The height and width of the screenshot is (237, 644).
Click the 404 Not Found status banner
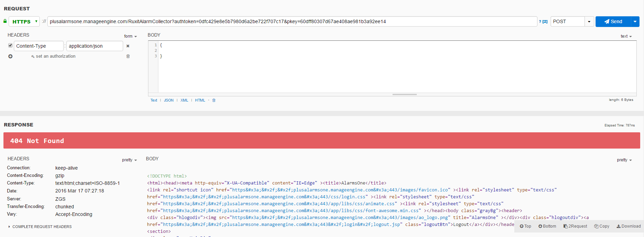pos(322,141)
